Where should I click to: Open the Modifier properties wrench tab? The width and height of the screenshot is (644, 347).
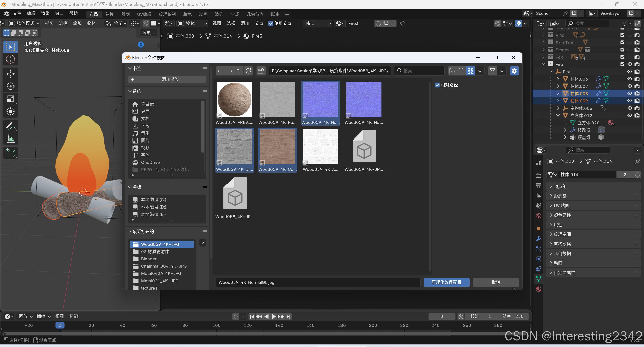(x=539, y=239)
